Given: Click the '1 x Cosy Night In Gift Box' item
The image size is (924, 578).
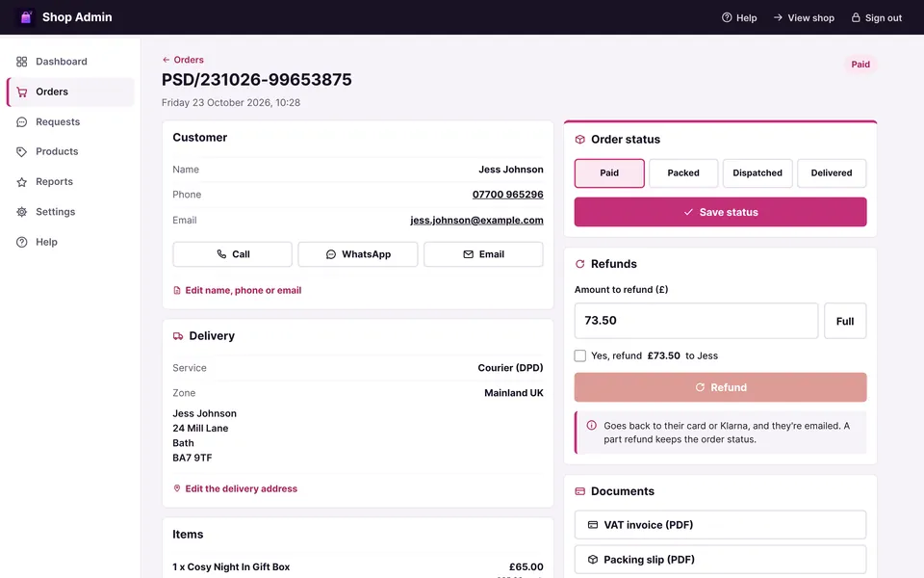Looking at the screenshot, I should tap(231, 566).
